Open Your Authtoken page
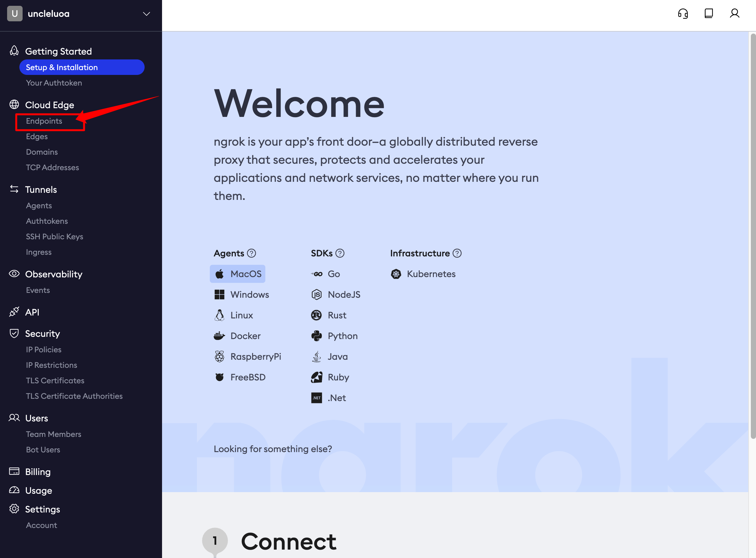The width and height of the screenshot is (756, 558). (54, 83)
